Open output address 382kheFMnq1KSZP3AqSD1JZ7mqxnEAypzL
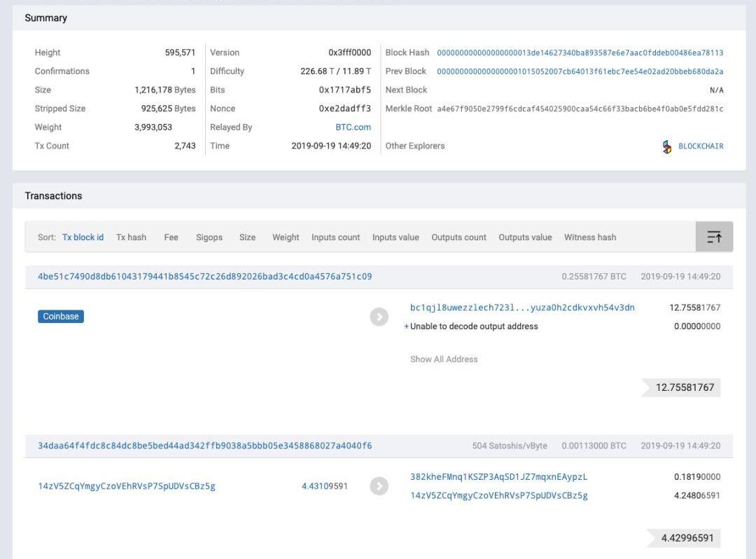 click(498, 477)
